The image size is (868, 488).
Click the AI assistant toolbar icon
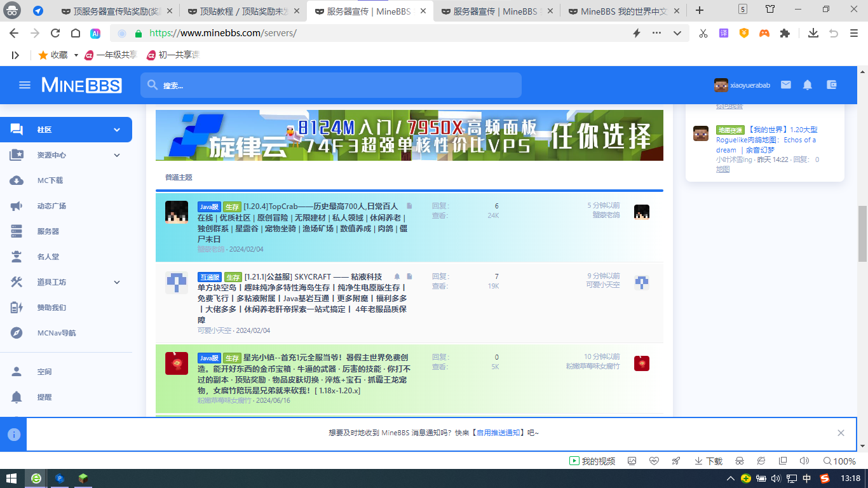[95, 33]
